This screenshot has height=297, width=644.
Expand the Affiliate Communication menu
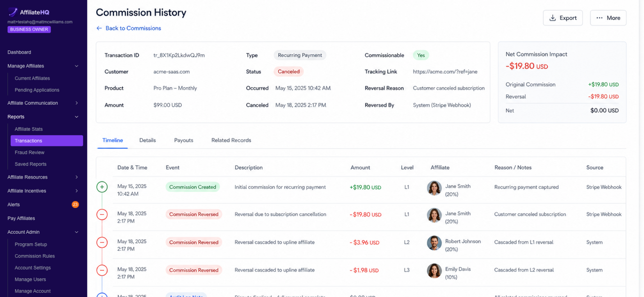point(76,103)
